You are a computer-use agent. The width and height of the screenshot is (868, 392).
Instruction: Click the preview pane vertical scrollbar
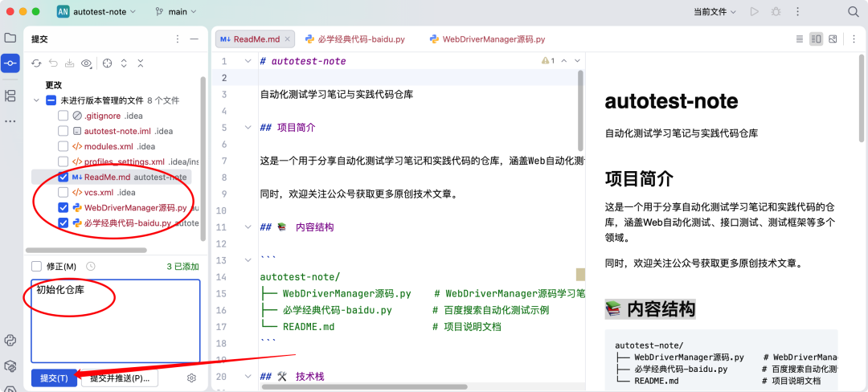862,99
